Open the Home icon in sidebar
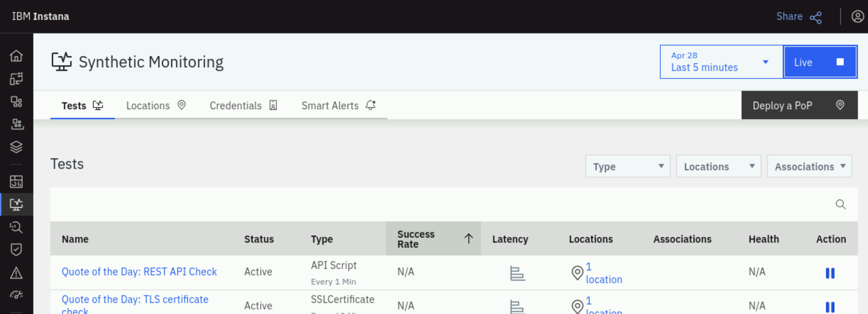 pyautogui.click(x=16, y=56)
